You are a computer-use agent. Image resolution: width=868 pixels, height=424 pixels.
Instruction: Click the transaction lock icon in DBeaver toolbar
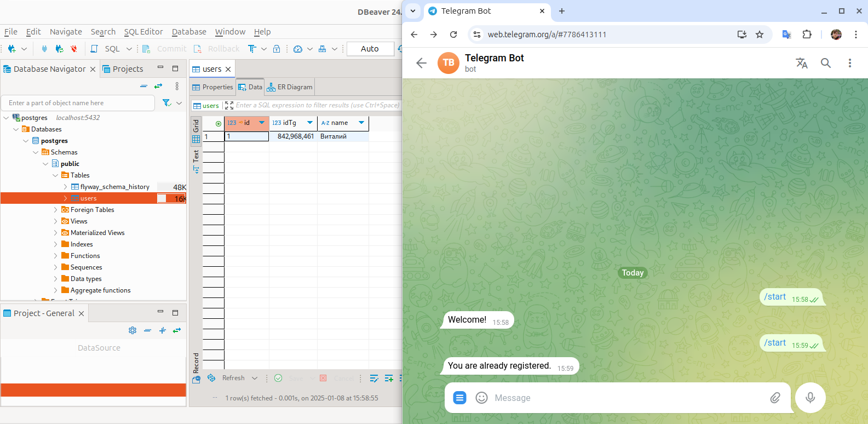[x=277, y=49]
